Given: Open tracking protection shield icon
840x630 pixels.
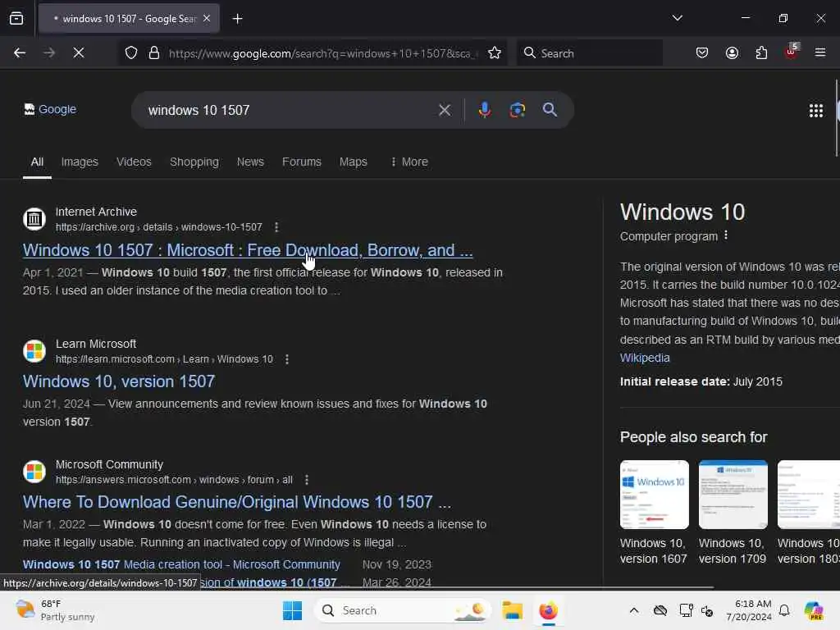Looking at the screenshot, I should pyautogui.click(x=131, y=53).
